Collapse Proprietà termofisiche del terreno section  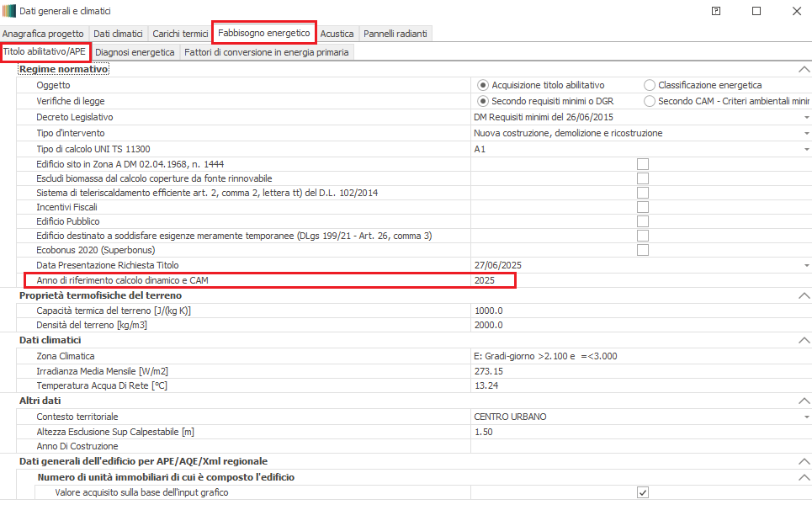804,295
